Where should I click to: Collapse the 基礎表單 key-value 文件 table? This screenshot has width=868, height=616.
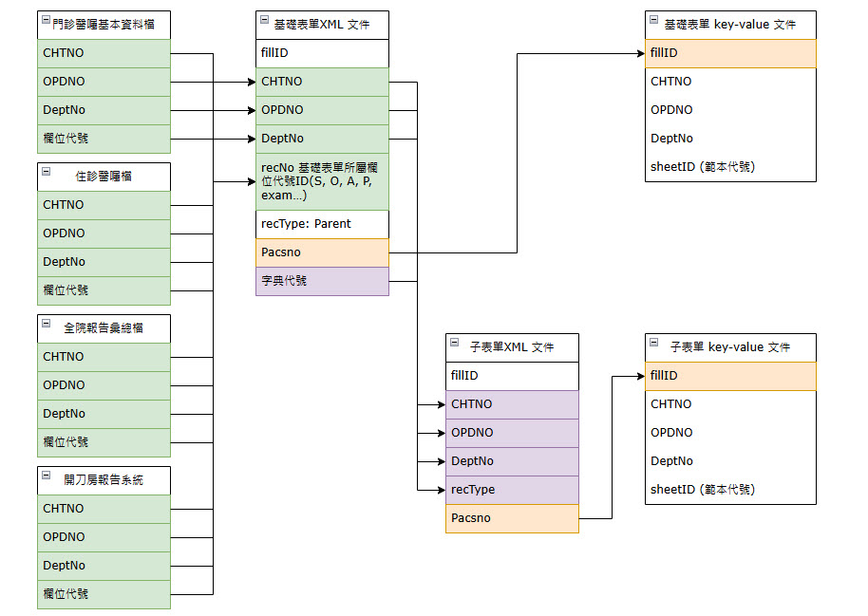tap(654, 19)
